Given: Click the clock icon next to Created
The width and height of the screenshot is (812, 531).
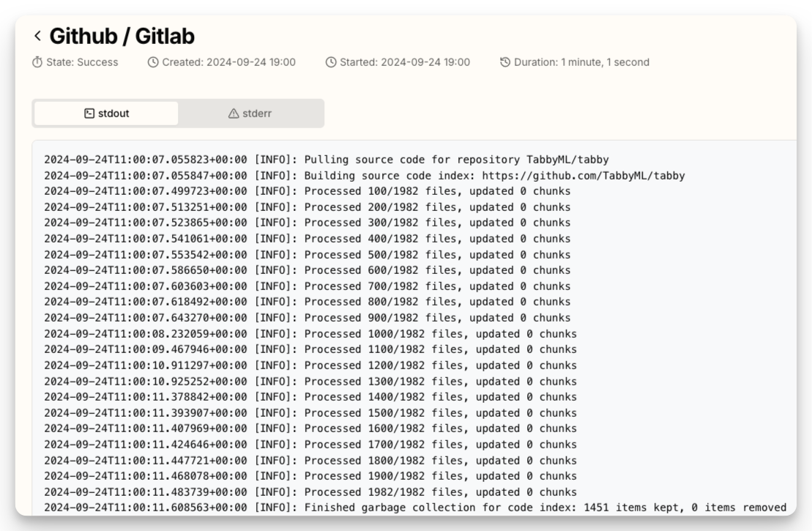Looking at the screenshot, I should click(x=152, y=62).
